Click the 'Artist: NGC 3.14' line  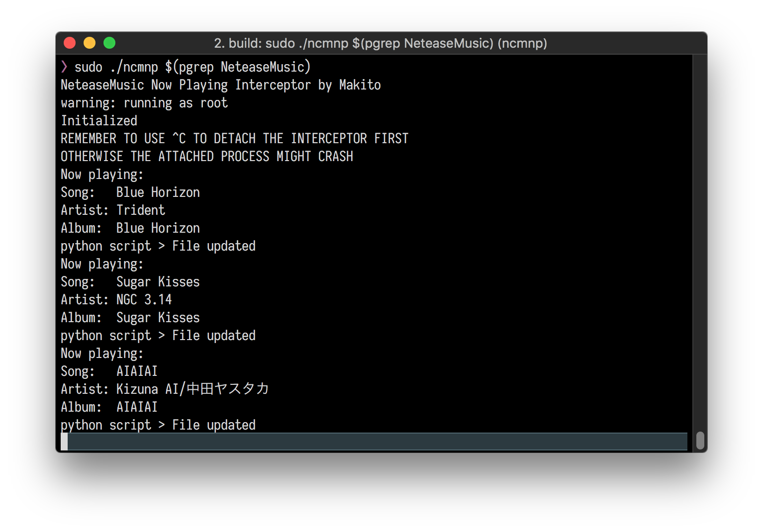(x=116, y=300)
